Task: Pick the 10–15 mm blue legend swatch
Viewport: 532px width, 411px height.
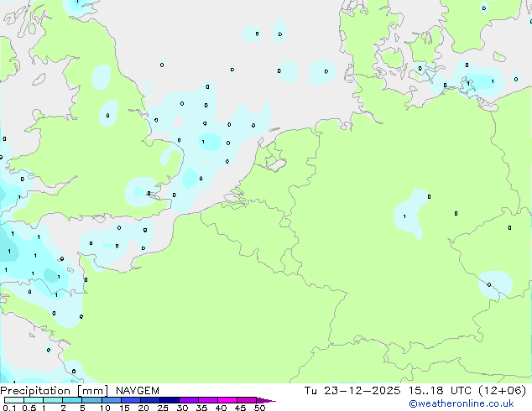Action: click(x=112, y=400)
